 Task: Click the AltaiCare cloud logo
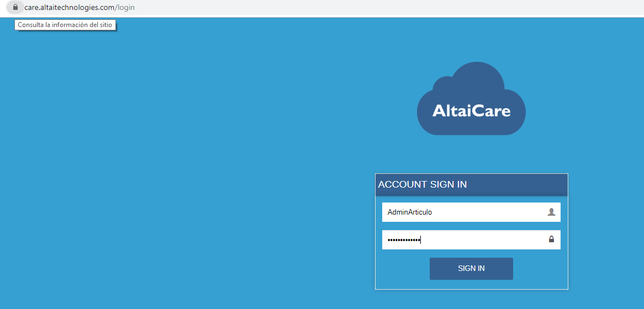pyautogui.click(x=471, y=98)
